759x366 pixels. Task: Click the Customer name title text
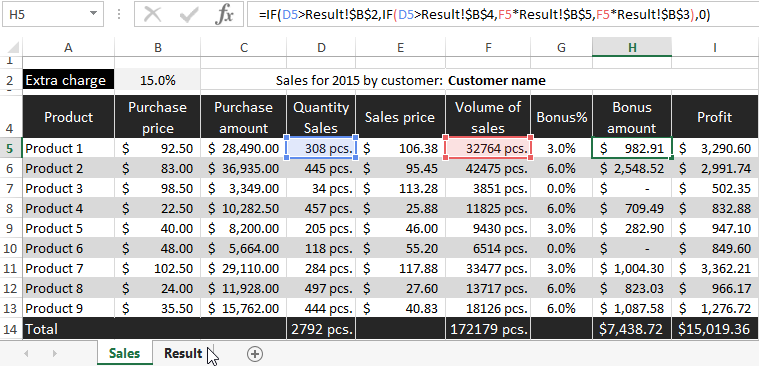click(x=497, y=80)
